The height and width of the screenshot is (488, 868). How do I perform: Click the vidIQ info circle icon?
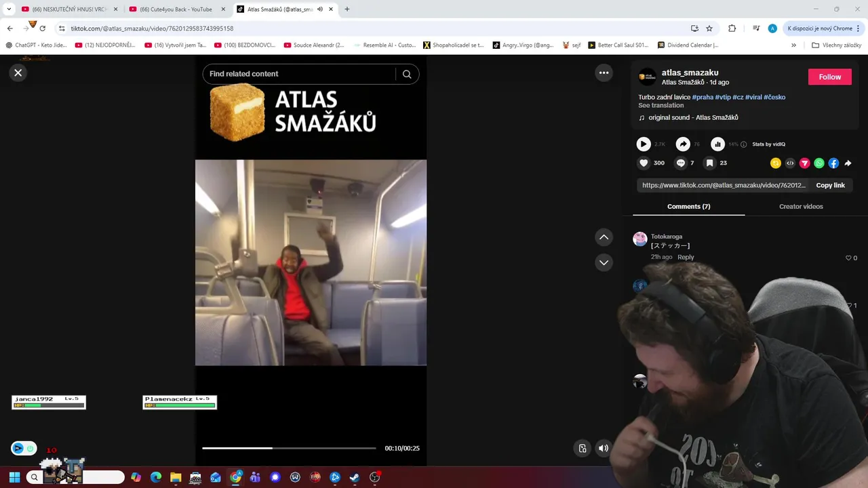pyautogui.click(x=744, y=144)
